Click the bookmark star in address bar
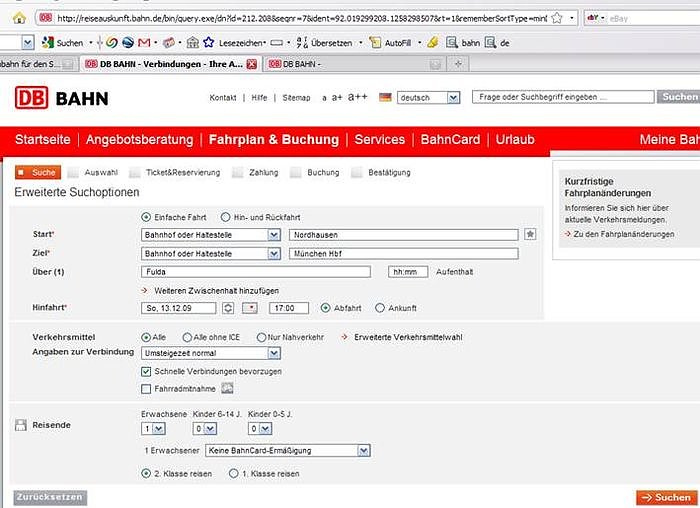The image size is (700, 508). pos(570,18)
